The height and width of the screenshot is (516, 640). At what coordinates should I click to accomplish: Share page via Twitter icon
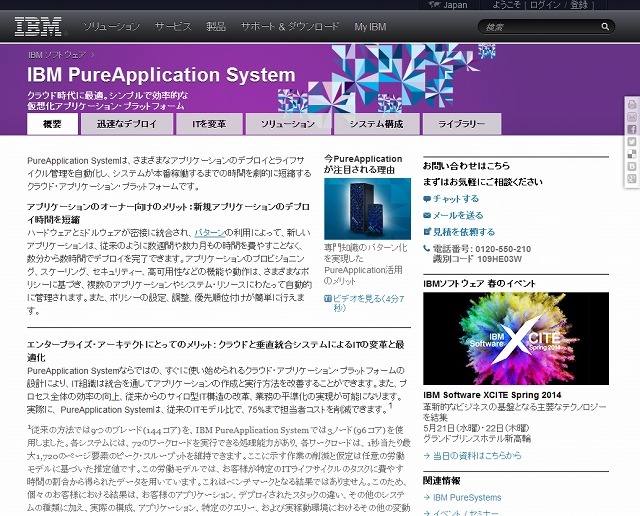pyautogui.click(x=632, y=142)
